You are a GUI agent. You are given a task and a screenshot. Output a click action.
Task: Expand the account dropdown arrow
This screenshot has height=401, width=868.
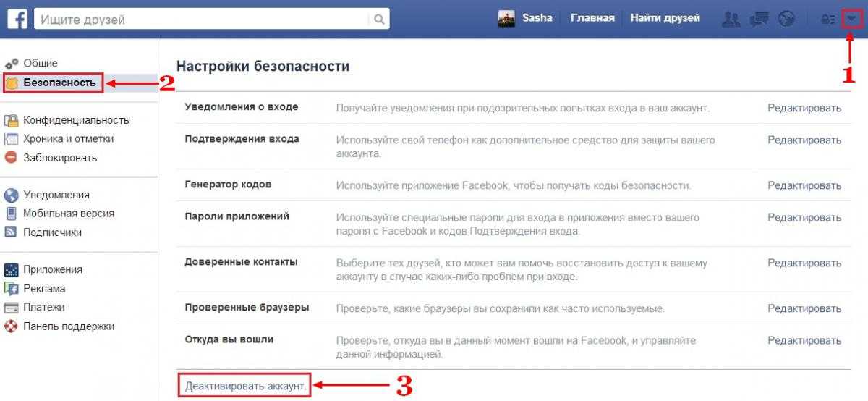coord(852,20)
